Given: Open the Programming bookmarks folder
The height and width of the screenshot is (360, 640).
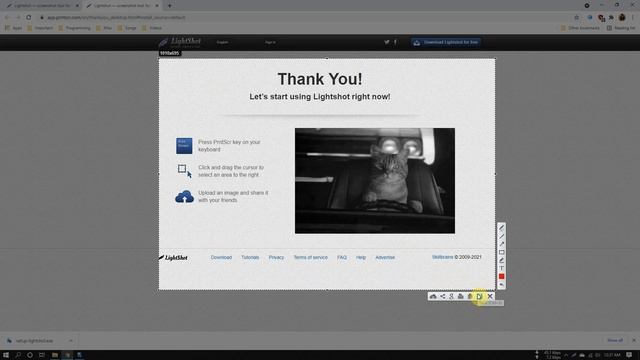Looking at the screenshot, I should pos(74,28).
